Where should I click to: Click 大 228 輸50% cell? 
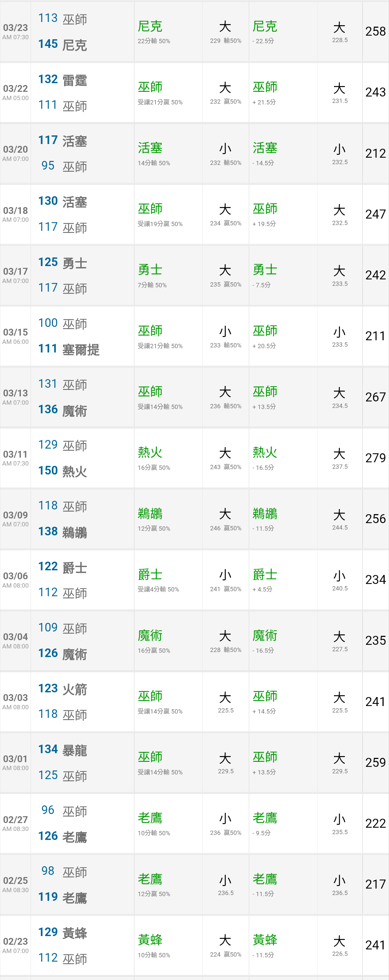225,640
